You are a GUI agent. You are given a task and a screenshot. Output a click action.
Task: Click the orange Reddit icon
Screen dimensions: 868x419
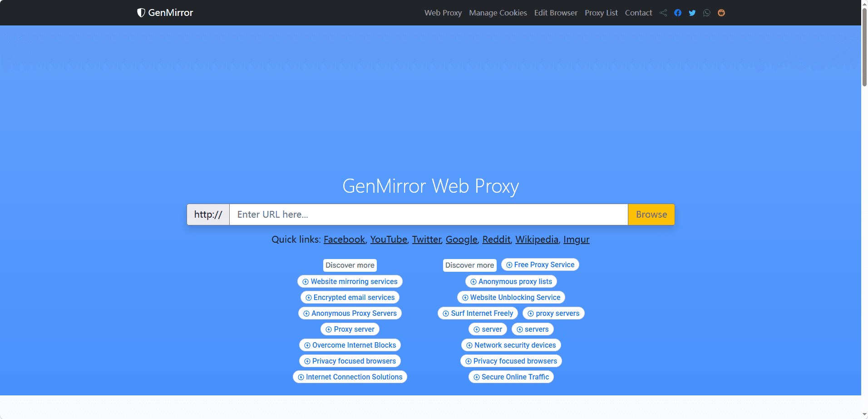(x=721, y=13)
